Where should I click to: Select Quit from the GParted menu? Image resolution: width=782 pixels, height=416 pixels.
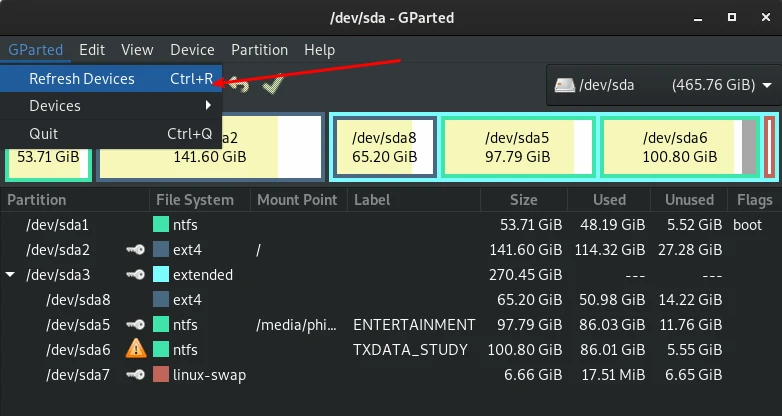(x=111, y=134)
